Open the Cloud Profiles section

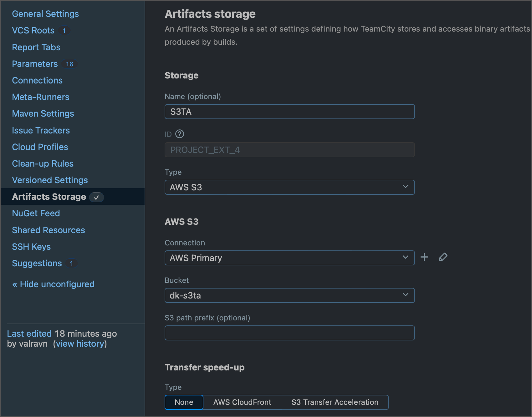[x=40, y=147]
